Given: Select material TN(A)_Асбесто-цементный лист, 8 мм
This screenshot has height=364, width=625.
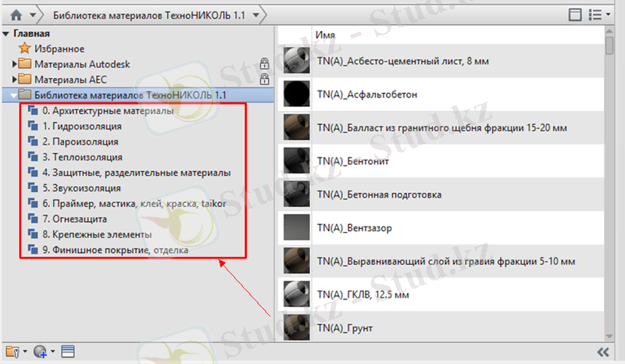Looking at the screenshot, I should tap(403, 61).
